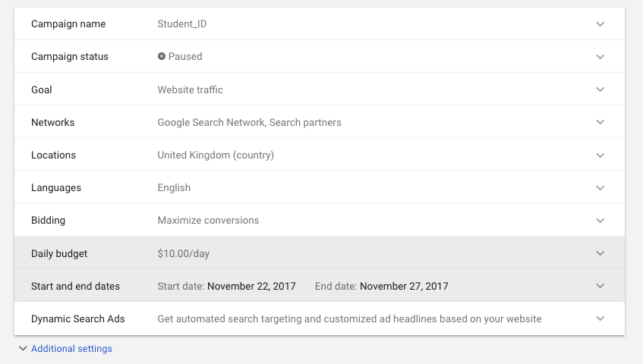This screenshot has height=364, width=643.
Task: Expand Start and end dates chevron
Action: (600, 286)
